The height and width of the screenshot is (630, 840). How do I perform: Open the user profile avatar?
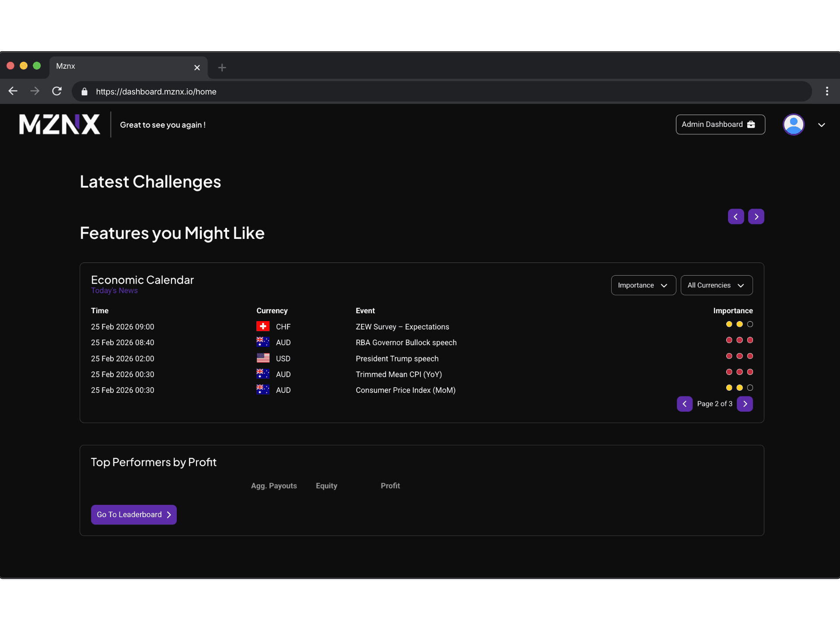(793, 125)
